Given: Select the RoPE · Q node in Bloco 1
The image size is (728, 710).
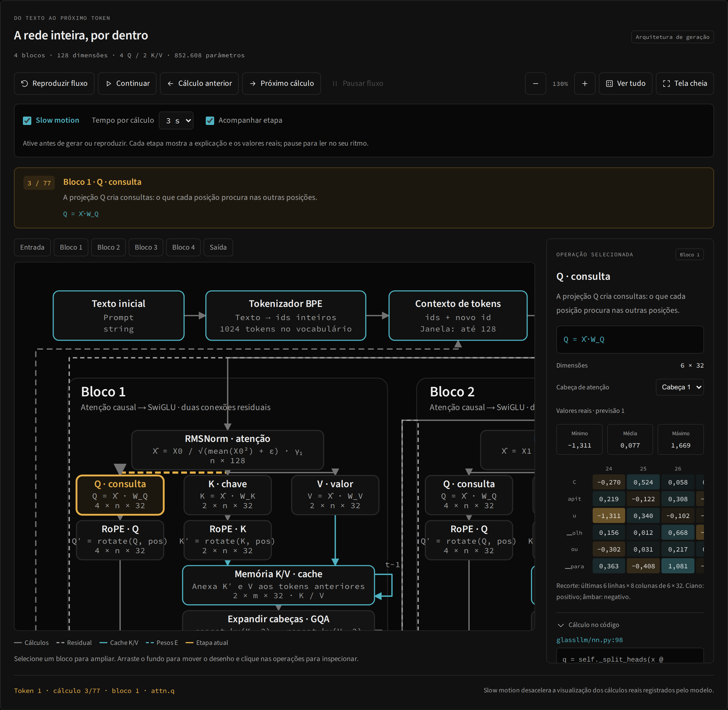Looking at the screenshot, I should click(120, 540).
